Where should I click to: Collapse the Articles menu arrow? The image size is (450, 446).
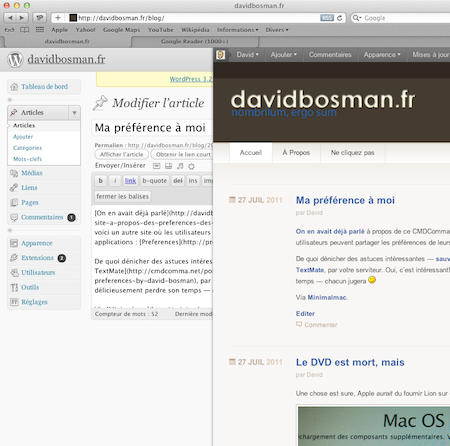tap(75, 113)
